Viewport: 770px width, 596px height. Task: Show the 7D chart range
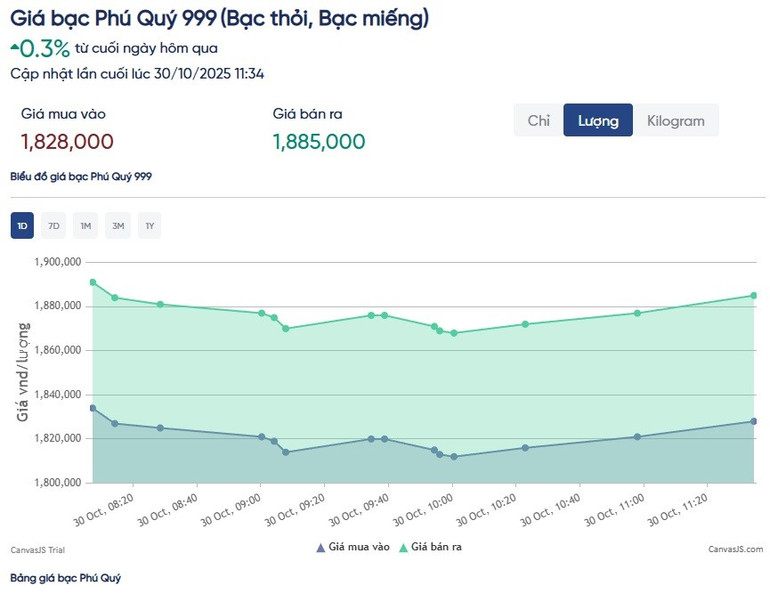(54, 226)
